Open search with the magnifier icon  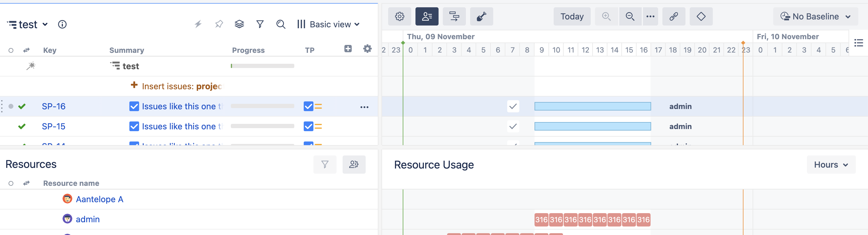281,24
